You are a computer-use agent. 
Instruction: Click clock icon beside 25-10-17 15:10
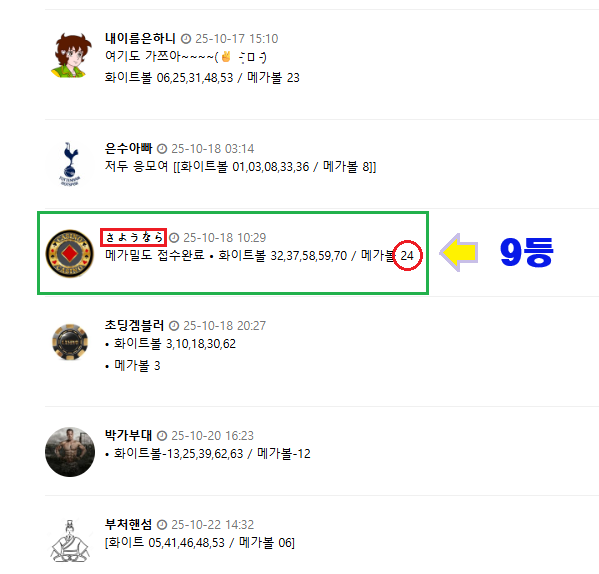click(186, 39)
